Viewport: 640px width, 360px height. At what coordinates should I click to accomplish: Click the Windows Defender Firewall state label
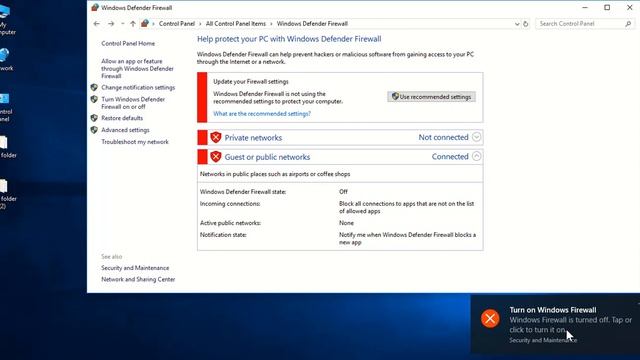click(x=243, y=191)
